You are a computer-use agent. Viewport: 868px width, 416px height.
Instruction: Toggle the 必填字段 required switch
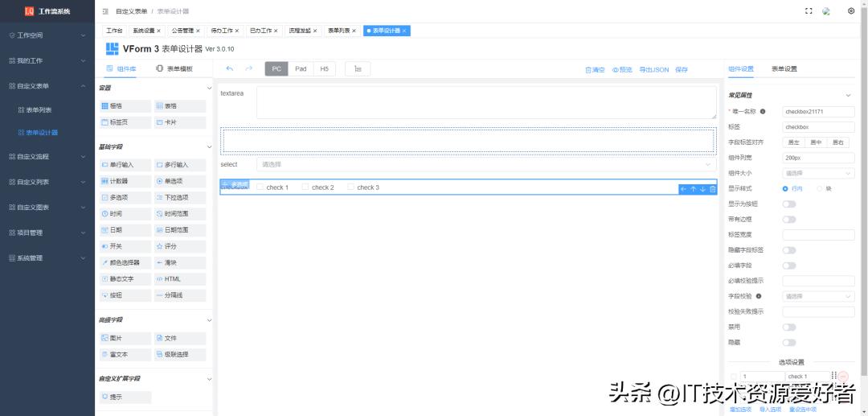coord(788,266)
